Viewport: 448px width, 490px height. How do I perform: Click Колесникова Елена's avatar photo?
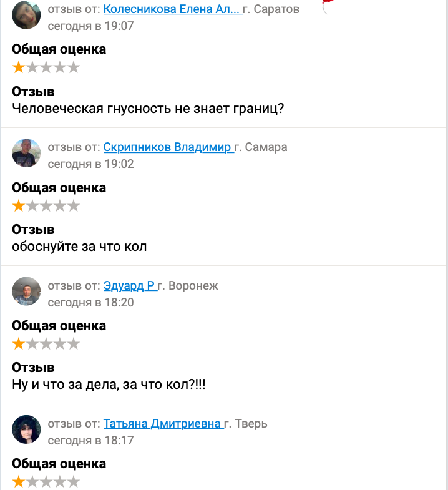click(26, 15)
